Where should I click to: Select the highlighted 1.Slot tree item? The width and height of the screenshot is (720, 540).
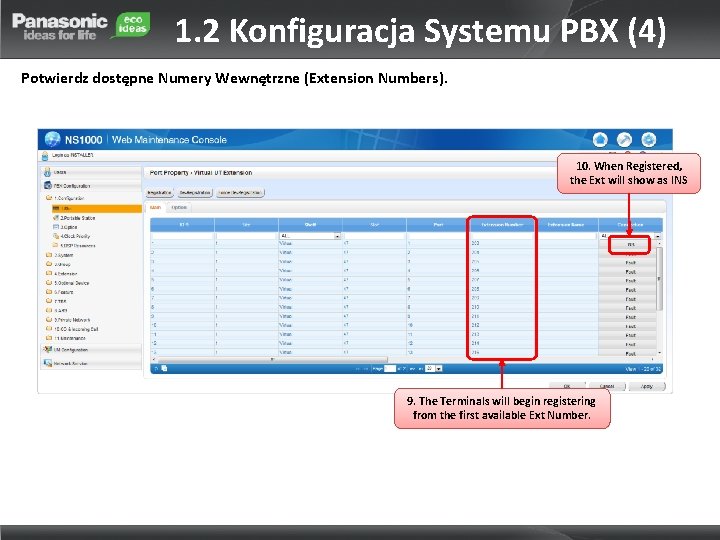click(96, 208)
